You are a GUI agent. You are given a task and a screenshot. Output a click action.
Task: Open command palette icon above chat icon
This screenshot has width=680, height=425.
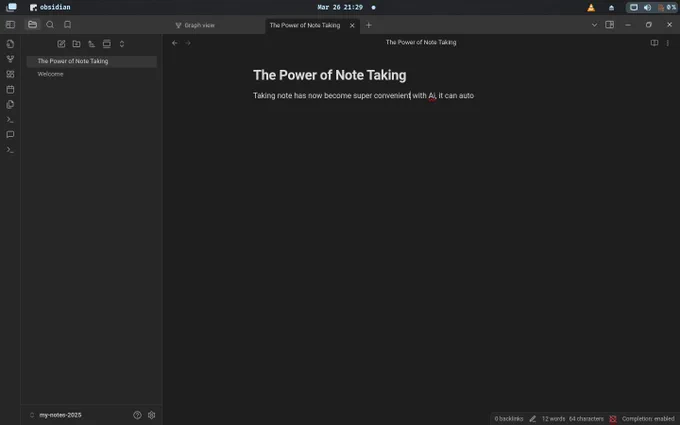(x=10, y=120)
